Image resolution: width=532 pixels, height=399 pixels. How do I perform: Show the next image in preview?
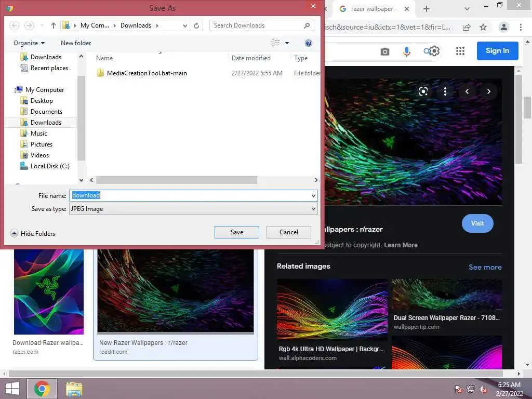(488, 91)
